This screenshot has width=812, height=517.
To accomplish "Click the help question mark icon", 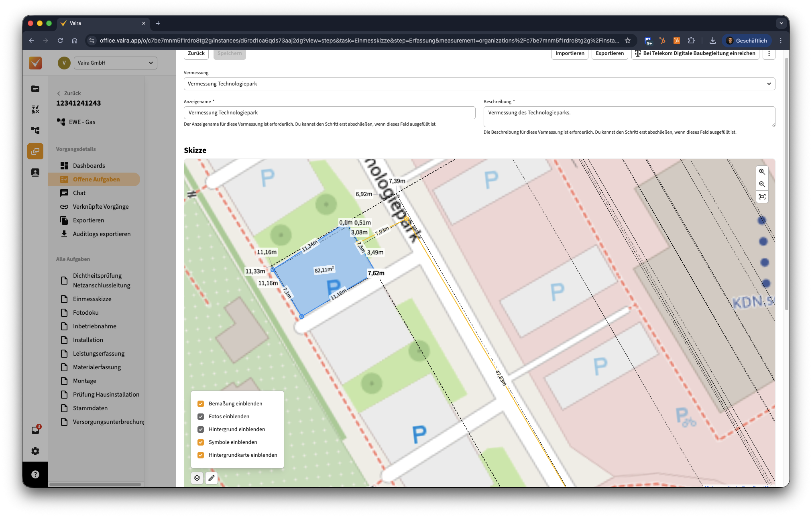I will pyautogui.click(x=35, y=474).
